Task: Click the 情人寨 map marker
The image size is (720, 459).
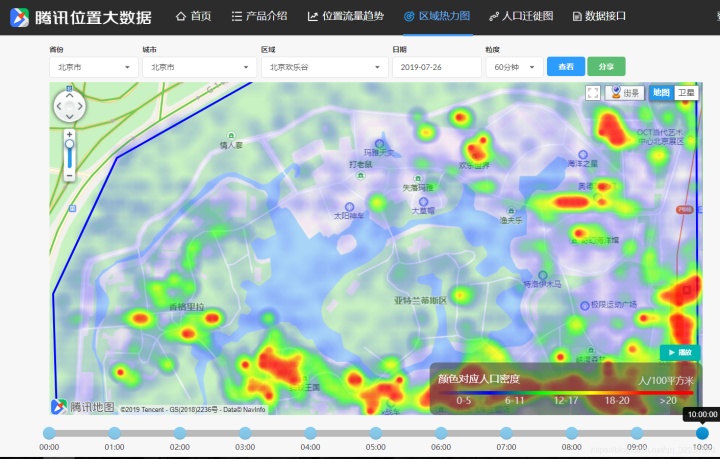Action: point(231,136)
